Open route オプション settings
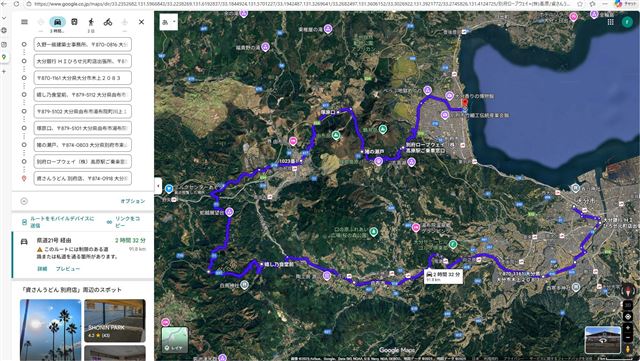This screenshot has width=640, height=361. click(x=133, y=201)
